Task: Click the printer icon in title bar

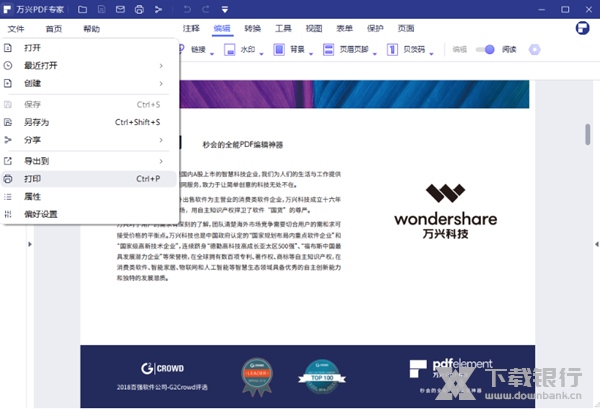Action: pyautogui.click(x=139, y=9)
